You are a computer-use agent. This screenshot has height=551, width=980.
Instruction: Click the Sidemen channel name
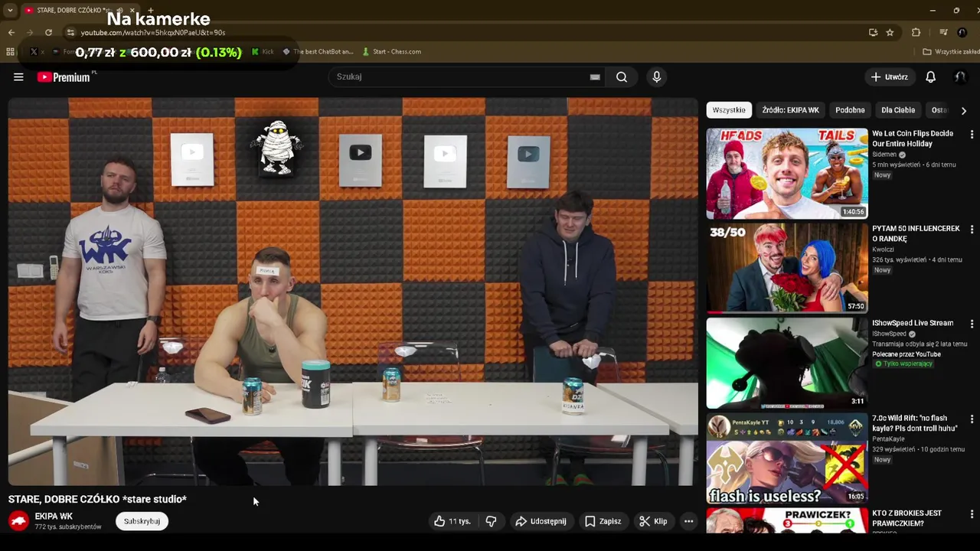pos(884,155)
